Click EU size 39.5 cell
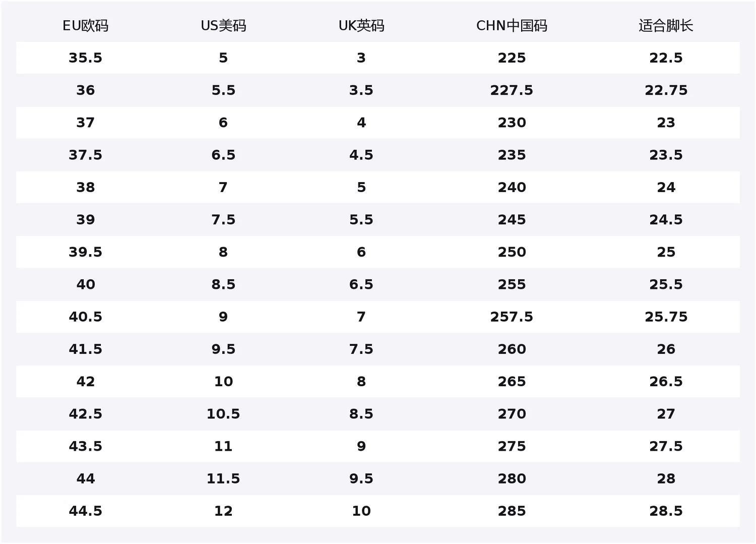Image resolution: width=756 pixels, height=544 pixels. tap(85, 252)
